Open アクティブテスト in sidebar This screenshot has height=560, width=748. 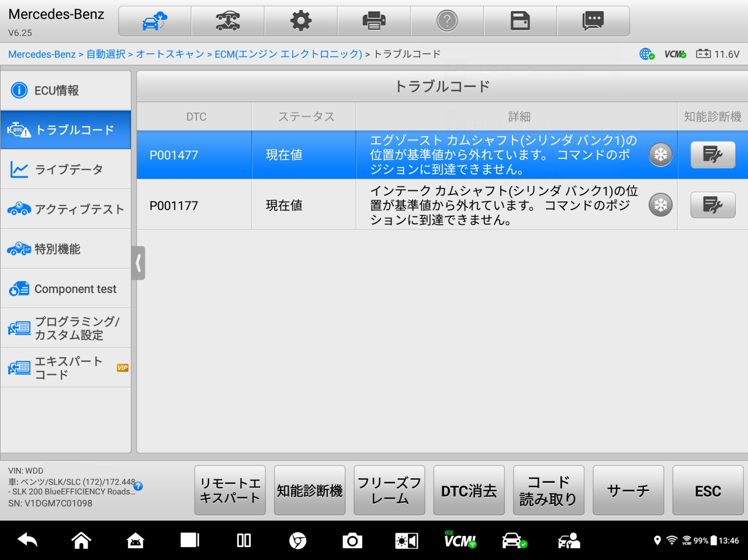tap(66, 209)
